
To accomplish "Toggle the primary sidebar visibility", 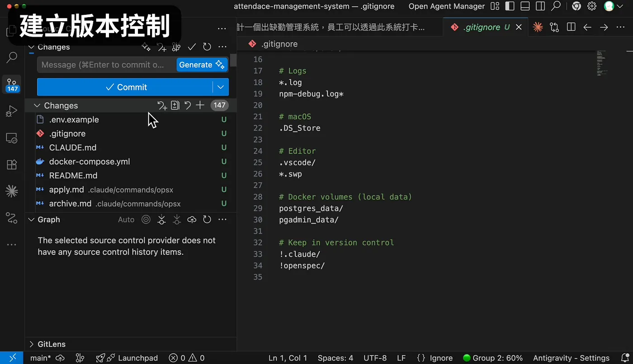I will [x=510, y=6].
